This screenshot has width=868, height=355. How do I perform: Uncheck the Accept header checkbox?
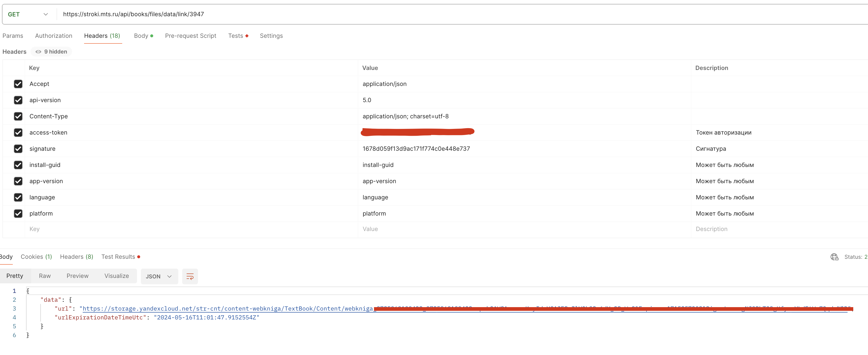pos(18,84)
